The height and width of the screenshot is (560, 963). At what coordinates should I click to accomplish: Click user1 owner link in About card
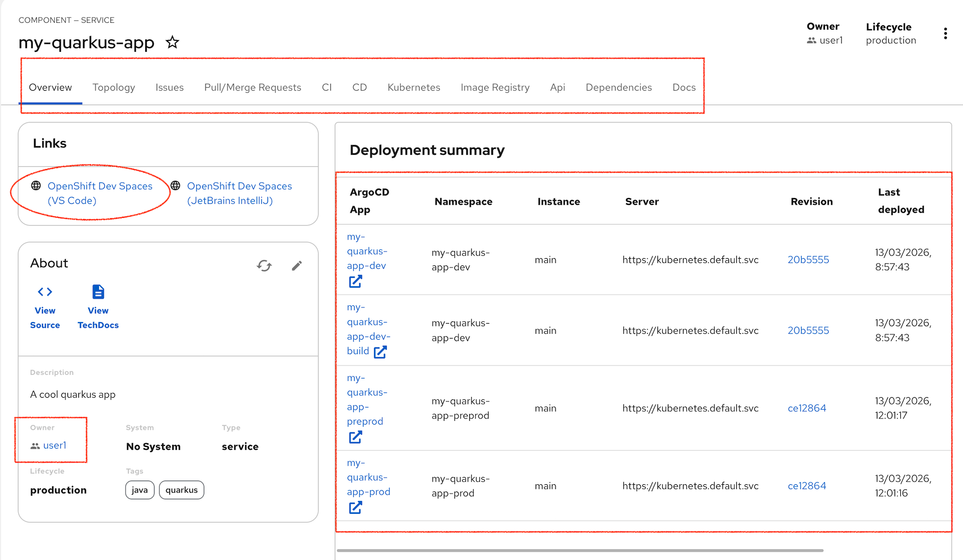click(x=54, y=445)
